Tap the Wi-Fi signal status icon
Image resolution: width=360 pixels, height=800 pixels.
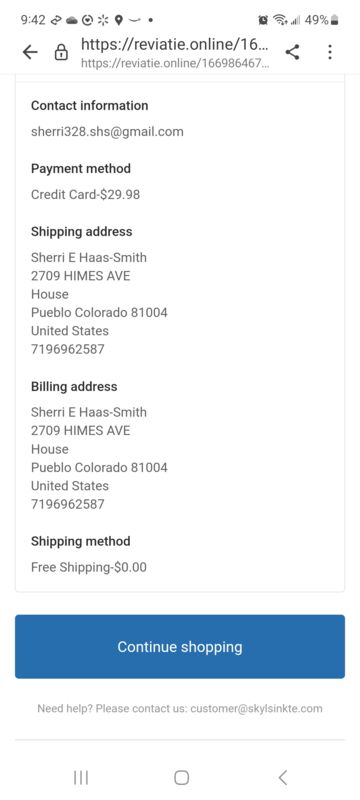point(280,20)
